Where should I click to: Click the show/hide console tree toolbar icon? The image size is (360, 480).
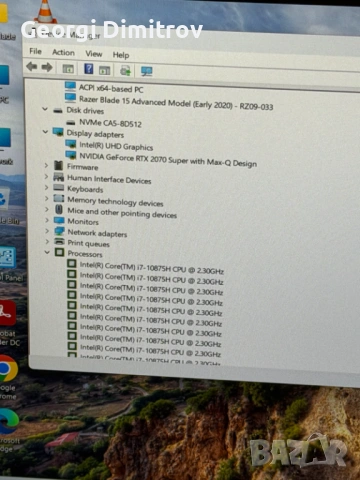tap(68, 69)
